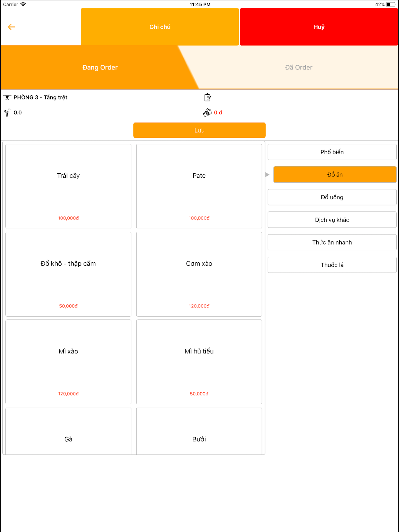399x532 pixels.
Task: Select the Dịch vụ khác category
Action: [332, 220]
